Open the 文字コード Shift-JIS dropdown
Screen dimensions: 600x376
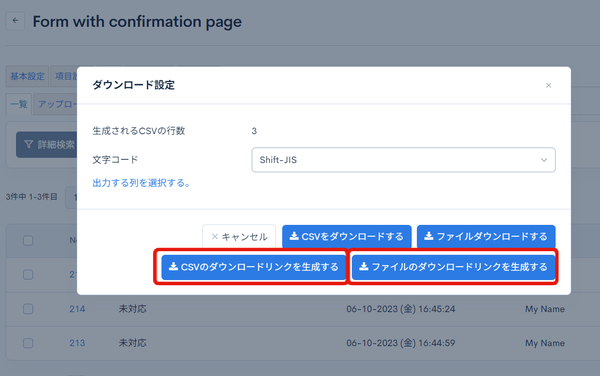pos(403,160)
